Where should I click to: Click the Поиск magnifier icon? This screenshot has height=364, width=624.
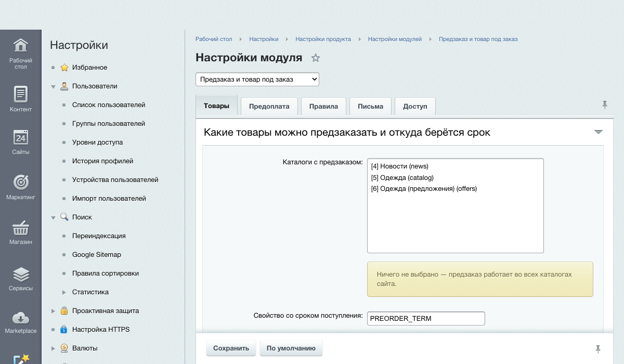pyautogui.click(x=64, y=217)
